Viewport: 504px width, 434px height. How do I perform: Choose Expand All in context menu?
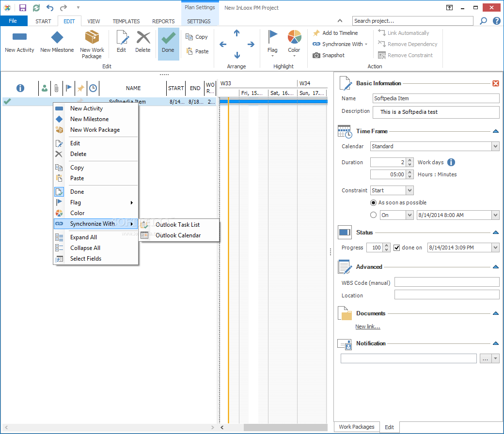pyautogui.click(x=96, y=237)
